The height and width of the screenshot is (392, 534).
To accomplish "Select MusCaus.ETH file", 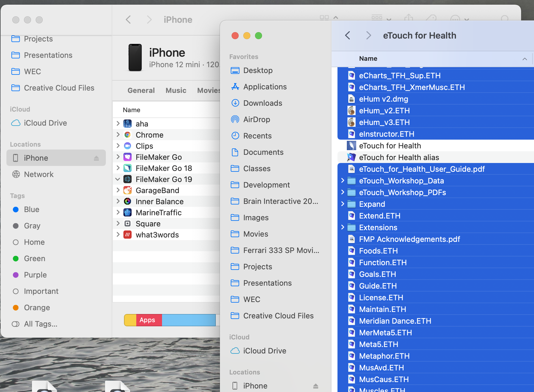I will (x=436, y=379).
